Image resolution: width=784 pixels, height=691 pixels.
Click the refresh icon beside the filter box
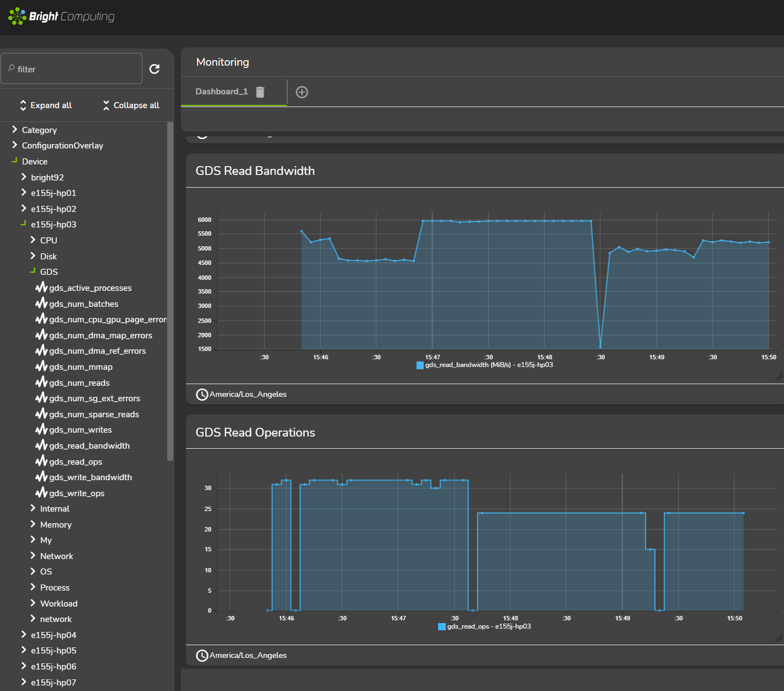pyautogui.click(x=154, y=69)
